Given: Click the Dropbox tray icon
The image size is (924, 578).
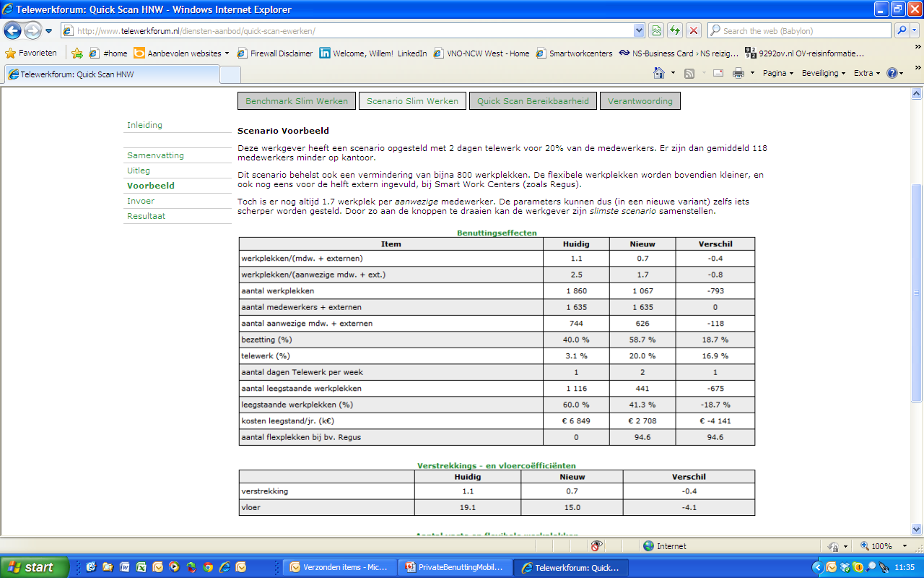Looking at the screenshot, I should pos(845,567).
